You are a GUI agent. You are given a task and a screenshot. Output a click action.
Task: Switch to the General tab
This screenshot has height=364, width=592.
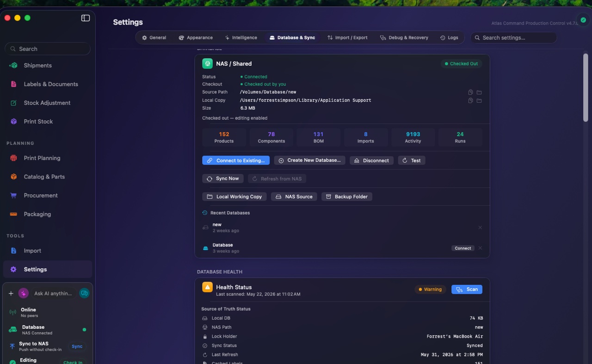click(x=154, y=37)
